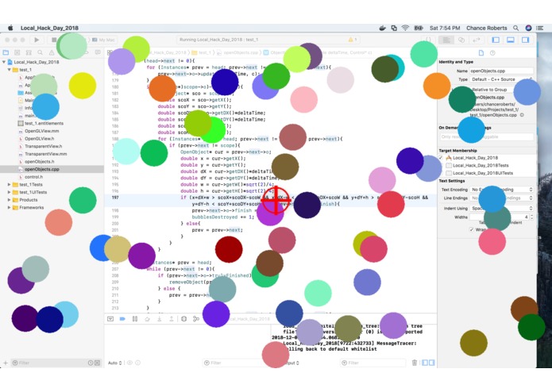Hide the Debug area from toolbar

(511, 40)
